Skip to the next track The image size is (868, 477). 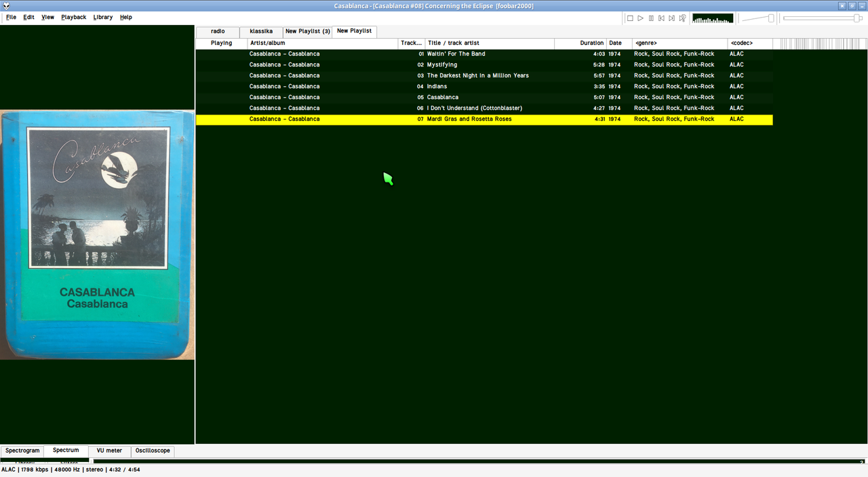coord(671,18)
